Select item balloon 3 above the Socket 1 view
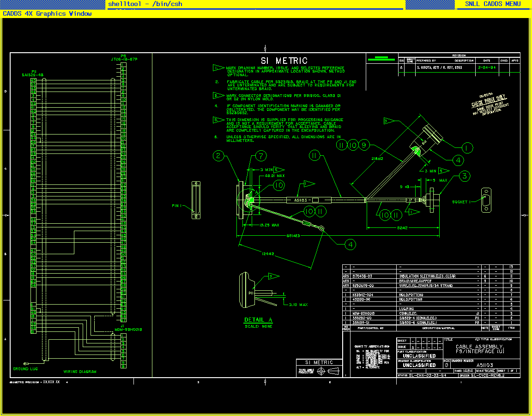The height and width of the screenshot is (416, 532). coord(465,176)
